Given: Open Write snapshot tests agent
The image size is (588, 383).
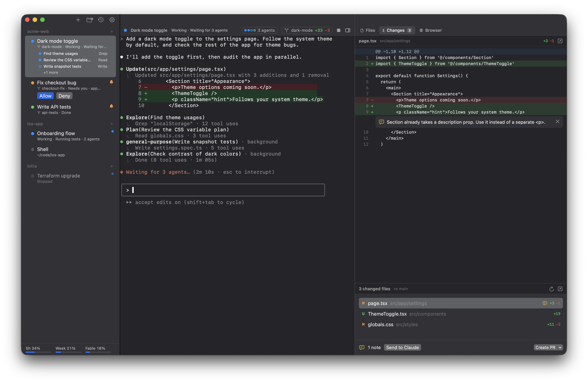Looking at the screenshot, I should click(x=73, y=66).
